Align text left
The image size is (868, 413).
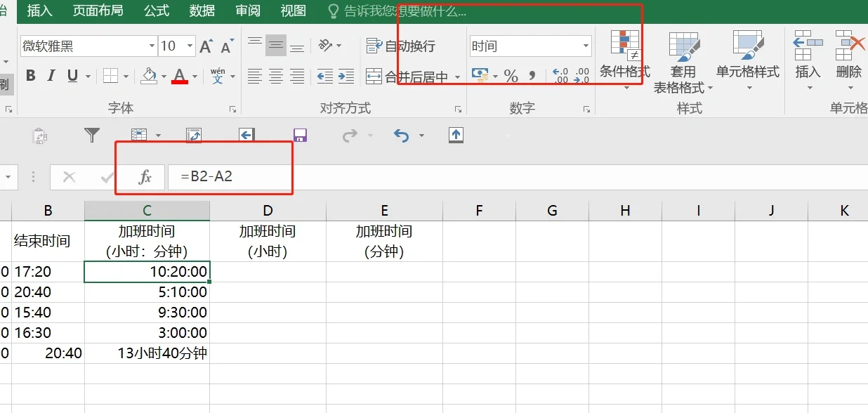pos(255,76)
